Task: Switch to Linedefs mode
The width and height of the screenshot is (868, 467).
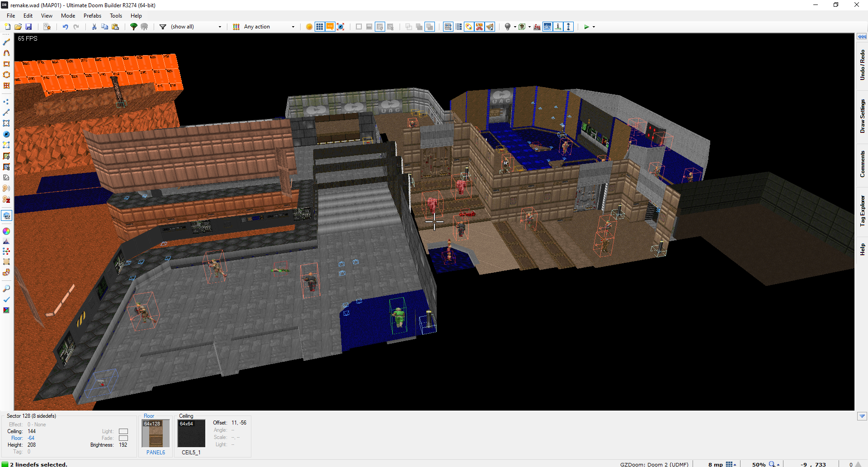Action: (x=6, y=112)
